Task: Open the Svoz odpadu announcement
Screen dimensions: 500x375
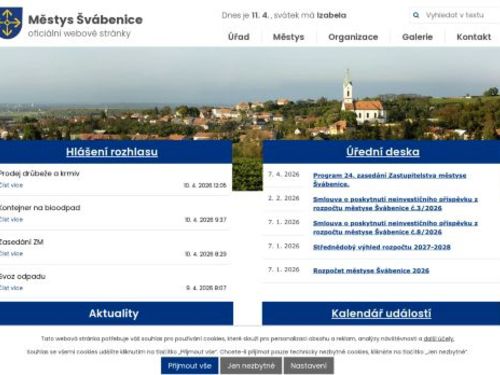Action: [23, 276]
